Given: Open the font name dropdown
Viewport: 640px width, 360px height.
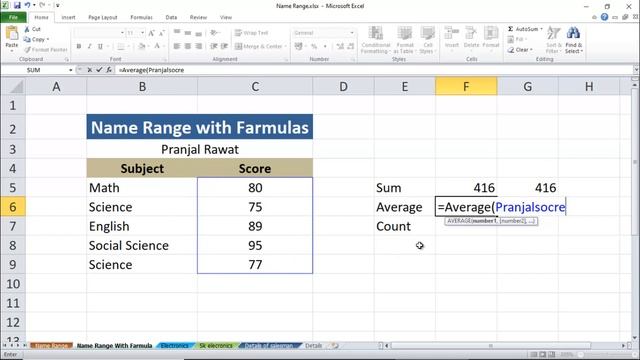Looking at the screenshot, I should tap(122, 33).
